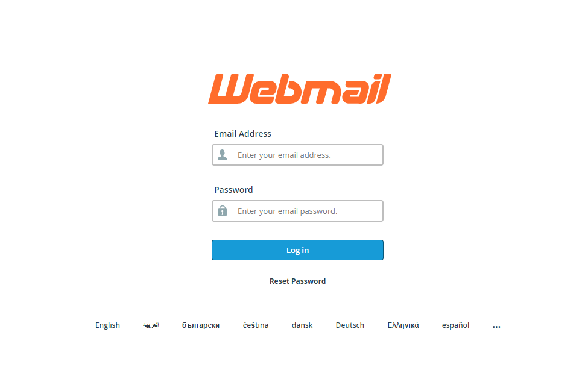Image resolution: width=588 pixels, height=376 pixels.
Task: Expand more languages with the ellipsis
Action: click(x=496, y=327)
